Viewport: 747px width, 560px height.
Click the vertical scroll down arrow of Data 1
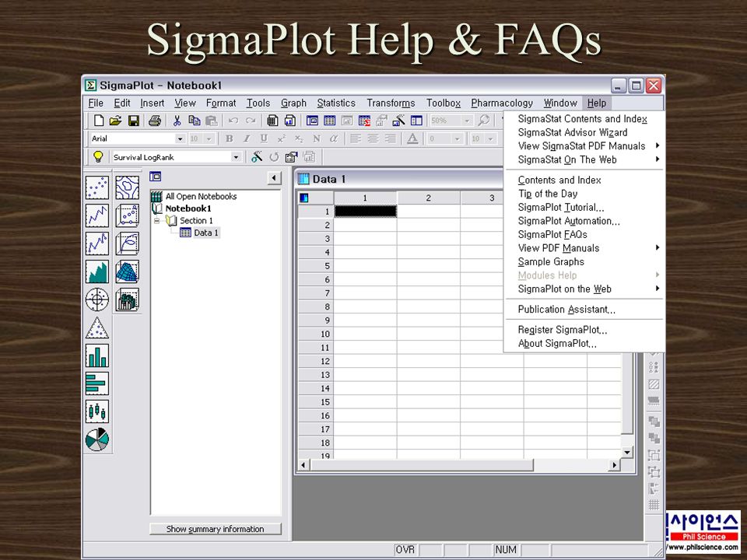point(627,453)
